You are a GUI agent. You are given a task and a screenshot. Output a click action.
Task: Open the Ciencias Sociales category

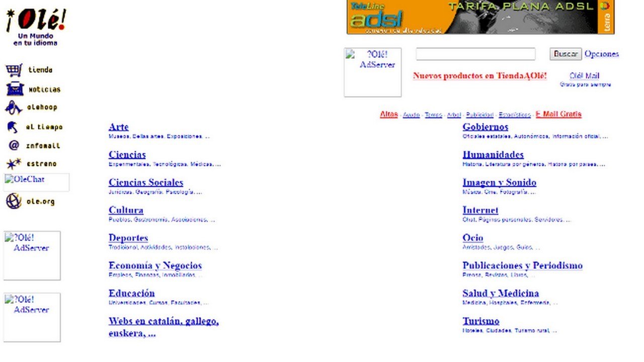click(146, 182)
